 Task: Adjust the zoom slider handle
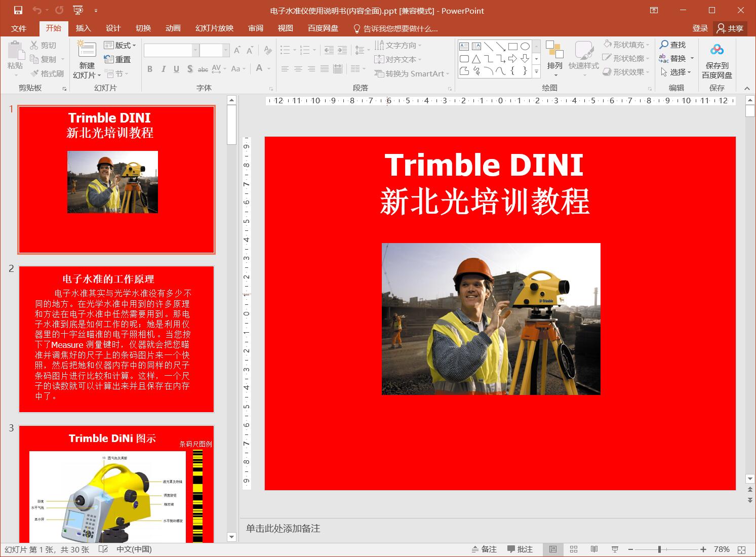(x=659, y=549)
